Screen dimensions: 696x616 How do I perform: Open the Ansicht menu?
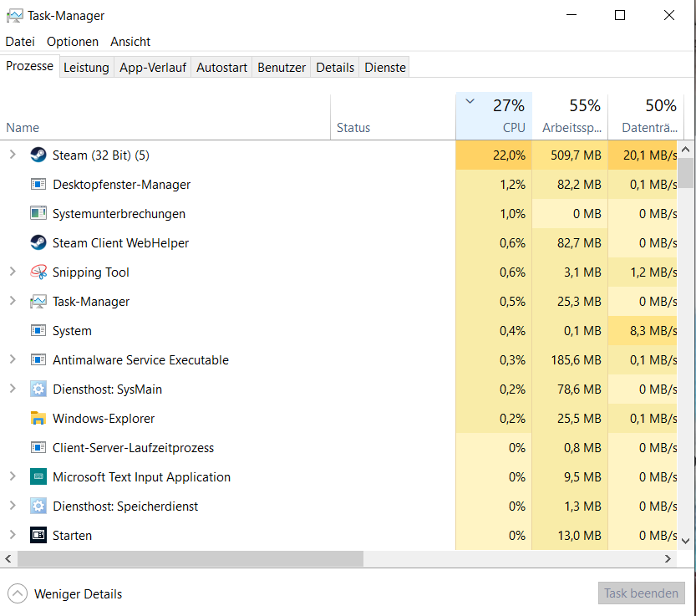click(x=130, y=42)
